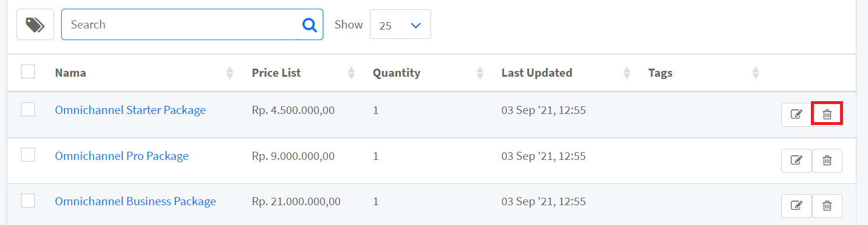This screenshot has width=868, height=225.
Task: Sort by Price List column arrows
Action: [x=351, y=73]
